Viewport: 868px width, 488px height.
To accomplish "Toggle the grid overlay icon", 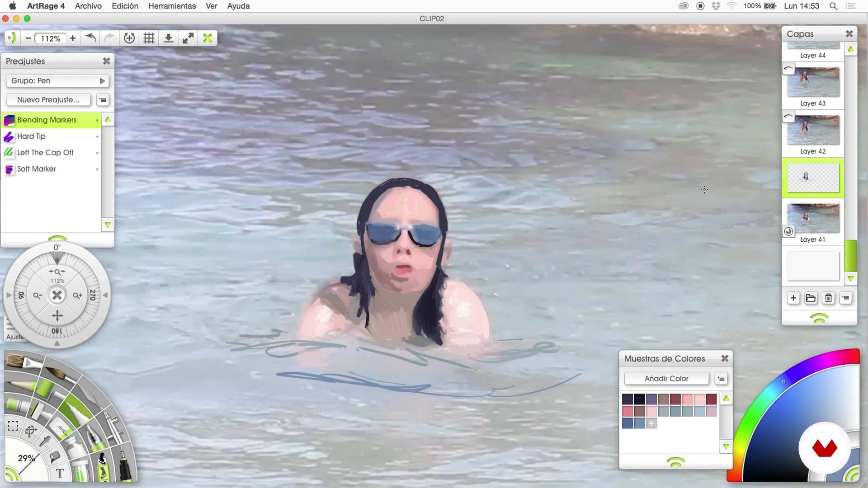I will click(149, 38).
